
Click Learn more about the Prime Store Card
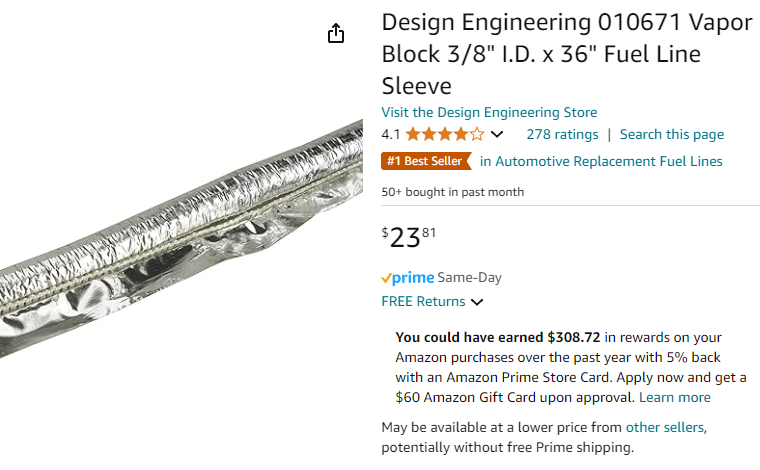[675, 397]
